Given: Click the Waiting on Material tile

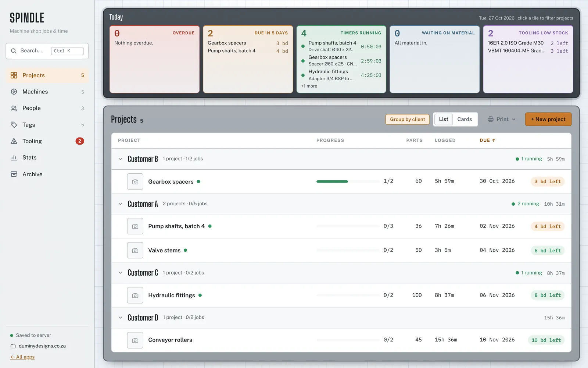Looking at the screenshot, I should 435,59.
